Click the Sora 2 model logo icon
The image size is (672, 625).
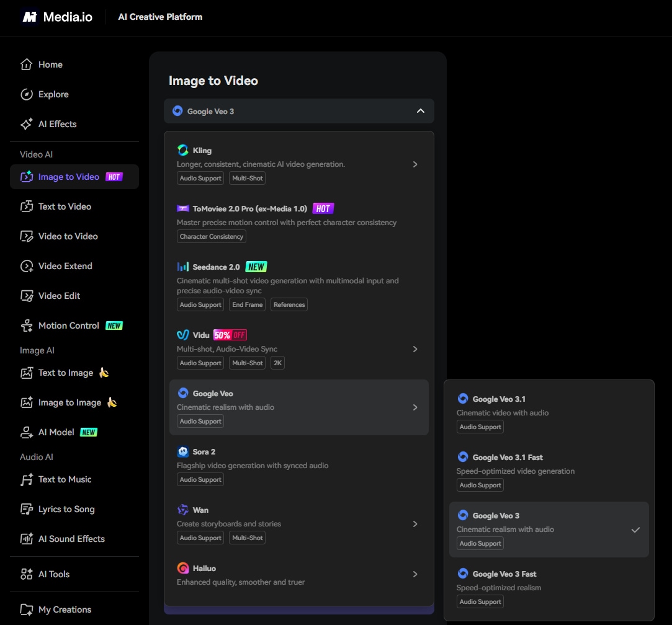point(183,451)
